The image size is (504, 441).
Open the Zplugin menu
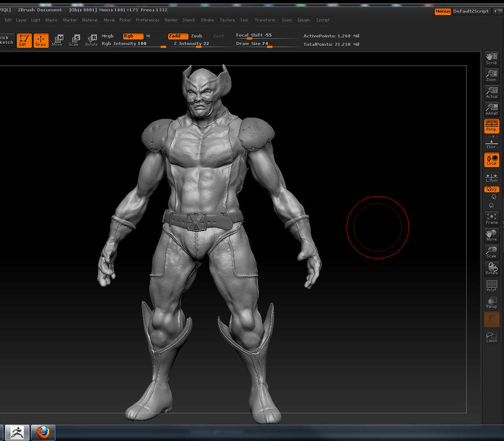[304, 20]
